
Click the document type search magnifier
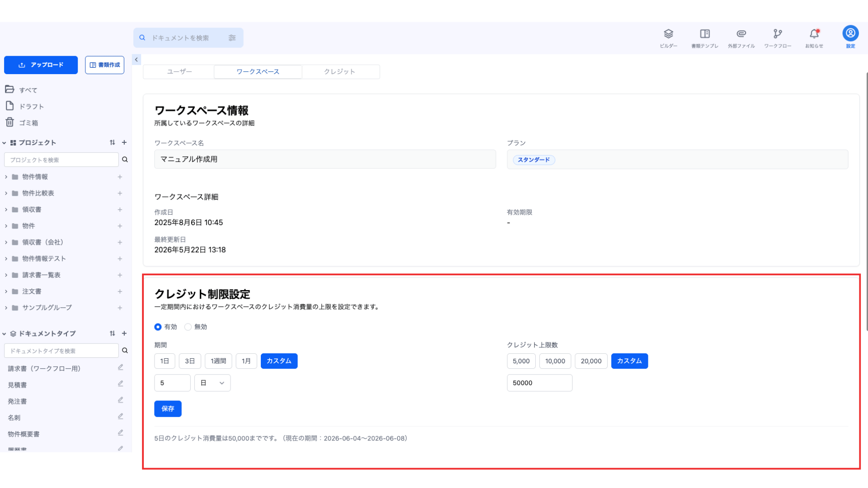click(x=125, y=351)
